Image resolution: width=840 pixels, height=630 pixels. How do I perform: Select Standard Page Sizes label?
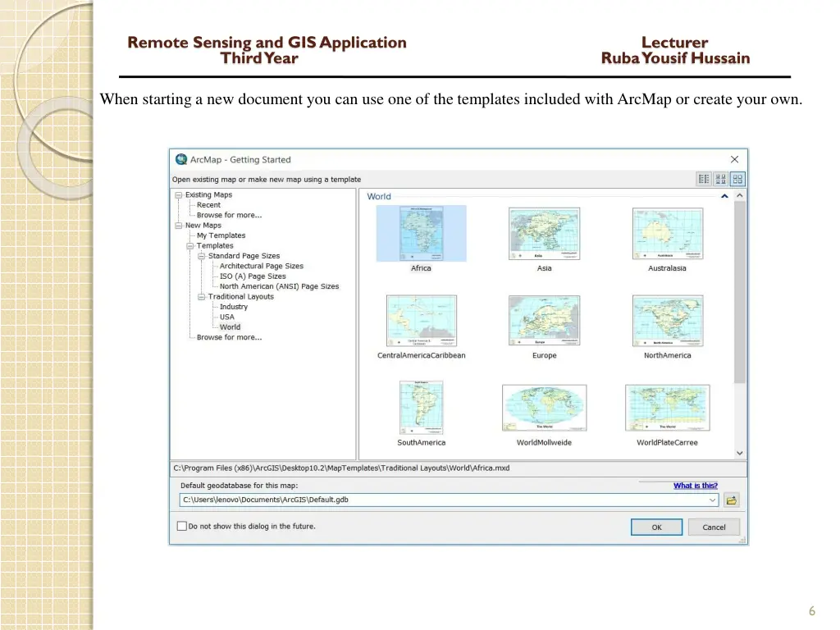pos(244,256)
